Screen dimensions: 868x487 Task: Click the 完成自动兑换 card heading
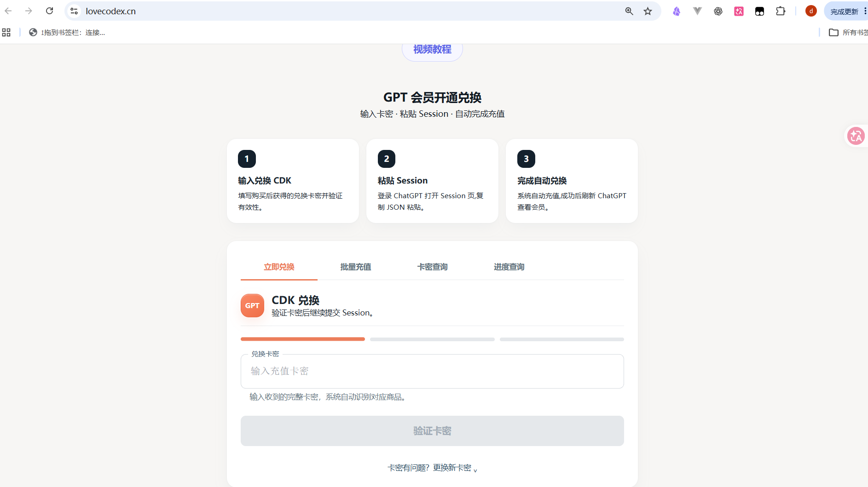pyautogui.click(x=542, y=181)
